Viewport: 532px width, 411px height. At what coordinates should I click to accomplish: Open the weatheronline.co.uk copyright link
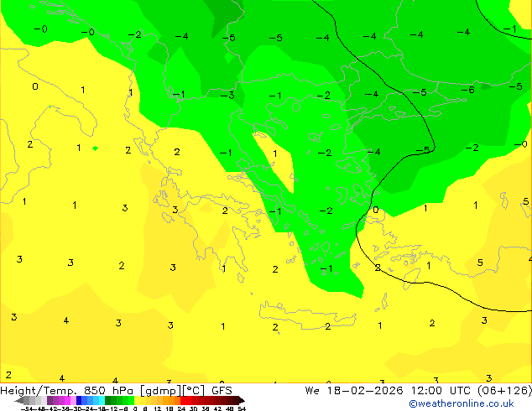pos(461,403)
